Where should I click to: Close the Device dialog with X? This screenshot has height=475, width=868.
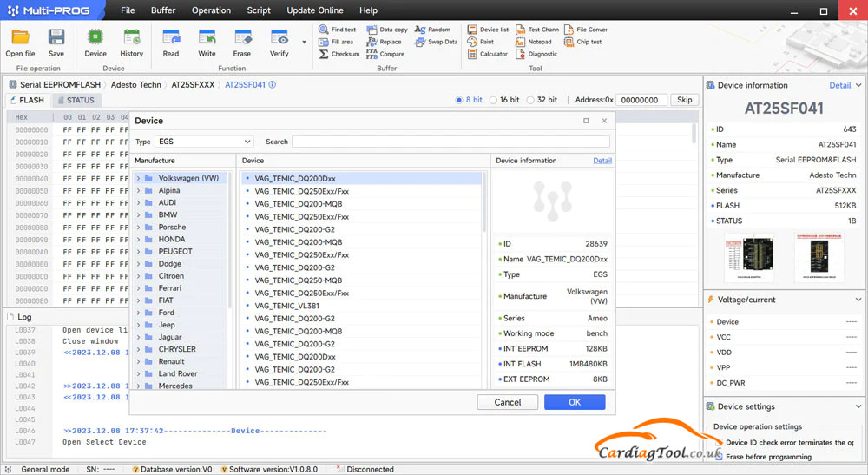(604, 121)
